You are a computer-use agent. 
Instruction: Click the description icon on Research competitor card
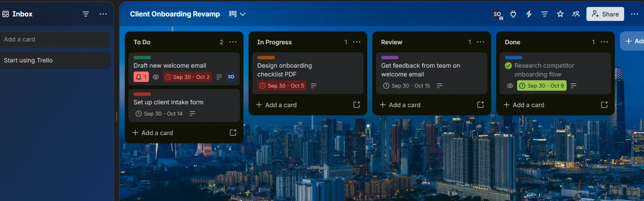click(574, 86)
